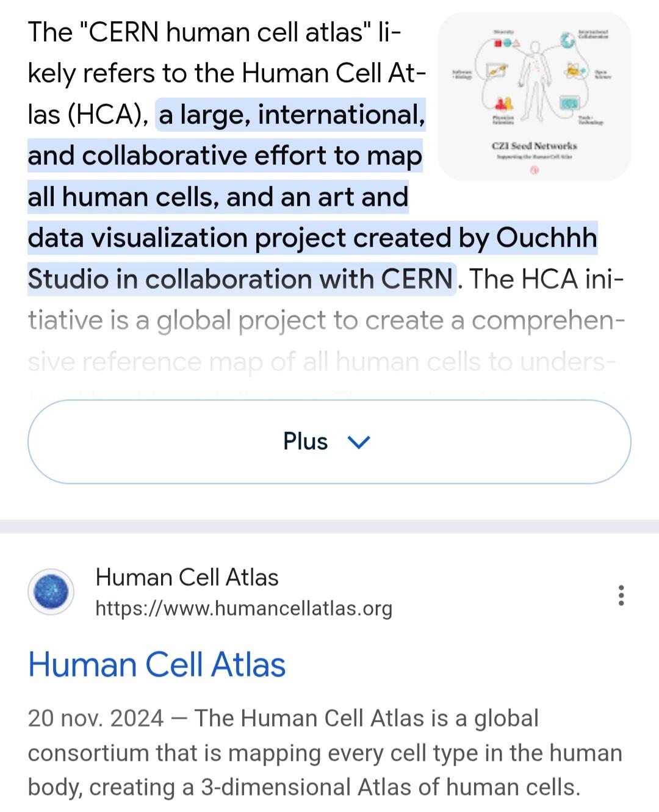Click the red and yellow people icon
The image size is (659, 812).
(503, 103)
